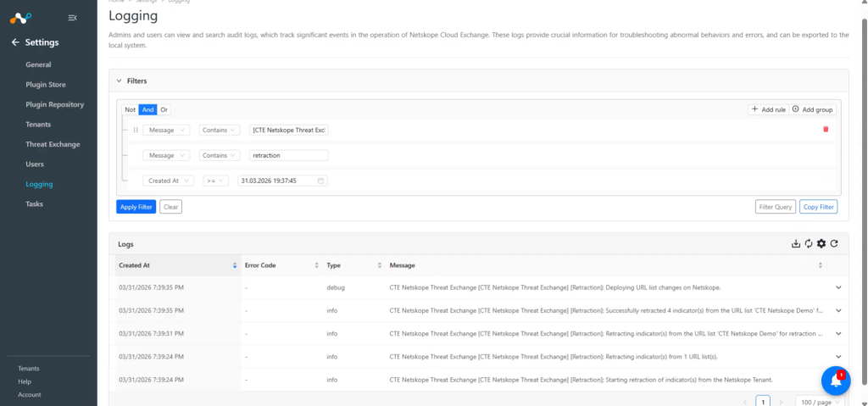
Task: Open Tenants under Settings
Action: [x=38, y=125]
